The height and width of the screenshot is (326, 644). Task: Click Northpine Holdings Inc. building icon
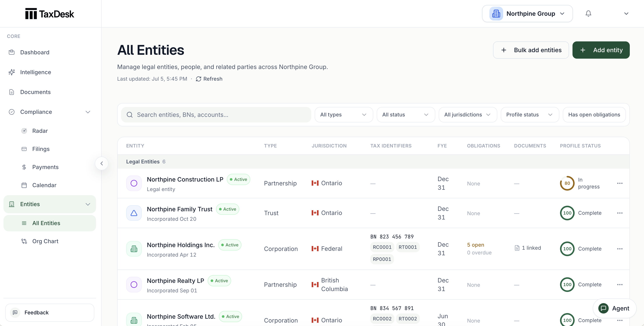click(x=134, y=249)
